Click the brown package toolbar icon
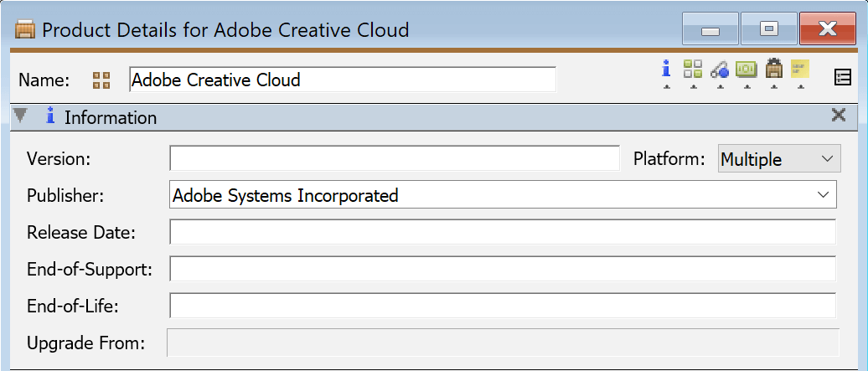868x371 pixels. coord(773,70)
